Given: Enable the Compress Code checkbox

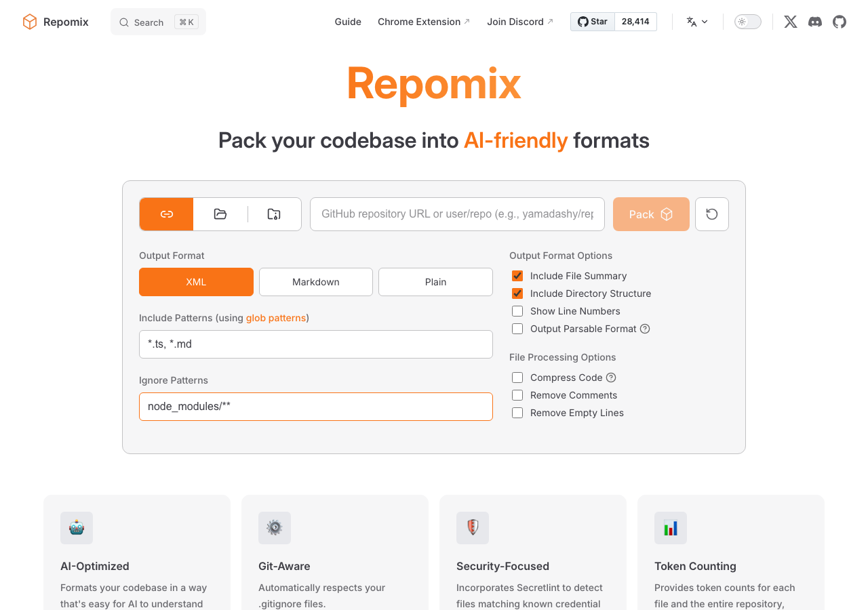Looking at the screenshot, I should [517, 378].
